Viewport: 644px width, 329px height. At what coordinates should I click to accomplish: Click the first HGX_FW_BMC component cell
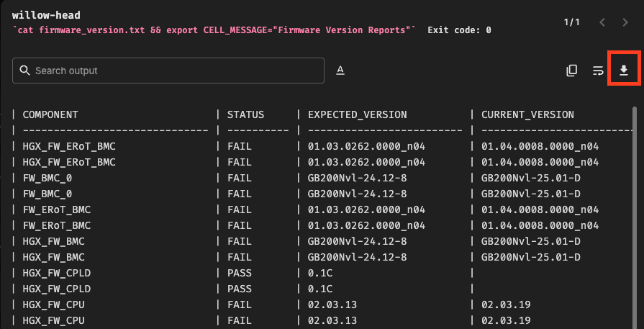53,241
